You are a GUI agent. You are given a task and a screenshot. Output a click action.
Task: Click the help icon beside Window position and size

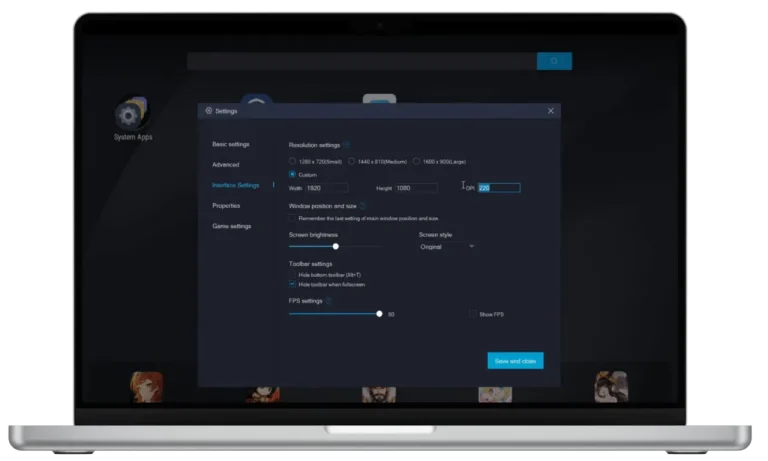(x=363, y=206)
